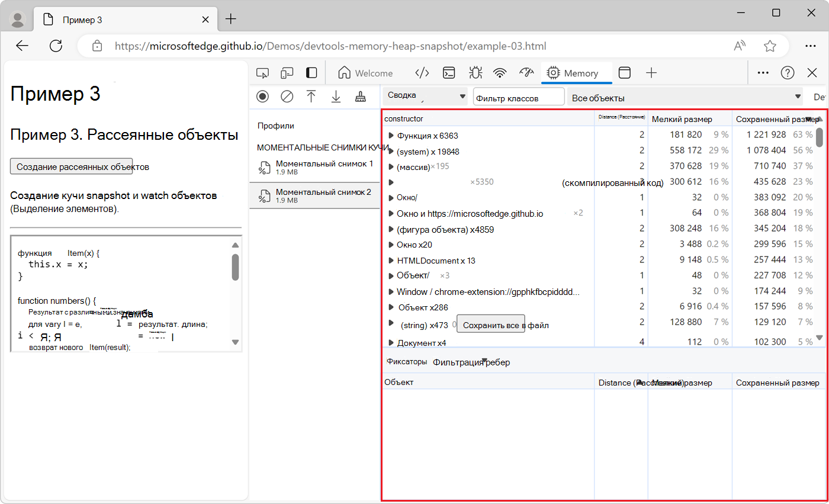Viewport: 829px width, 504px height.
Task: Start recording heap profile
Action: [262, 97]
